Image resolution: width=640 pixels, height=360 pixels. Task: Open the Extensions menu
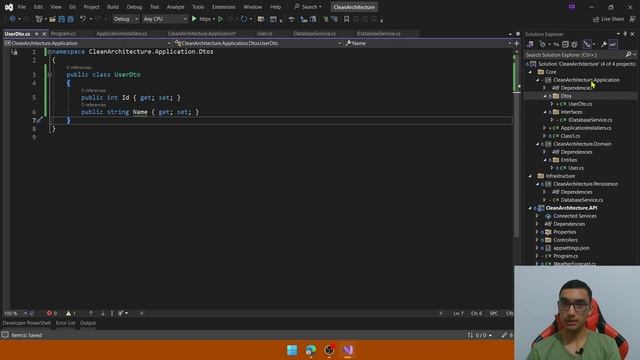pos(223,7)
